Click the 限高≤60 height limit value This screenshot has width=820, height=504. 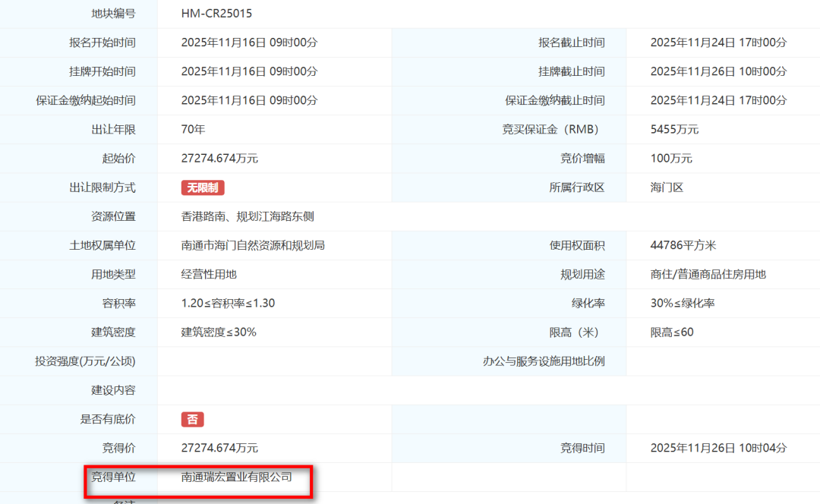672,332
